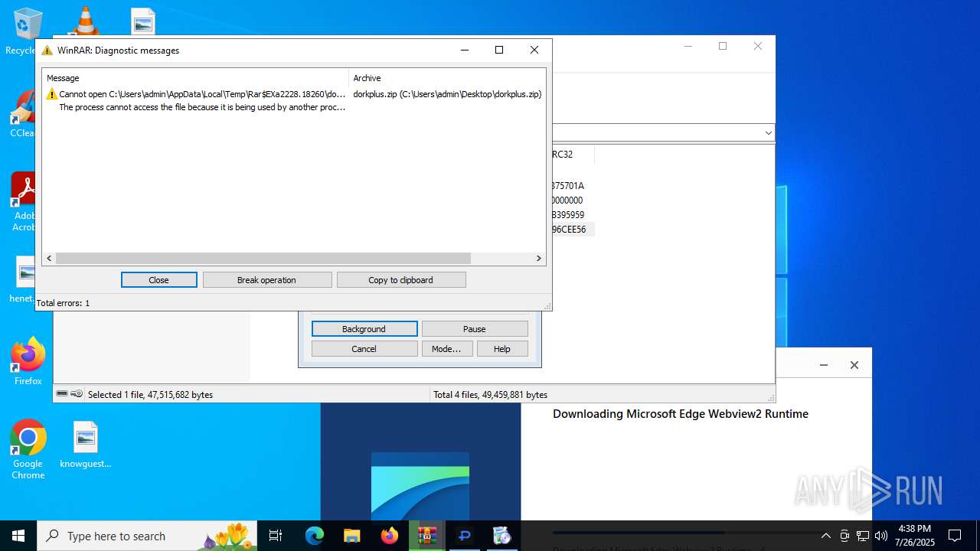Open Firefox from the taskbar
Screen dimensions: 980x551
pyautogui.click(x=390, y=536)
